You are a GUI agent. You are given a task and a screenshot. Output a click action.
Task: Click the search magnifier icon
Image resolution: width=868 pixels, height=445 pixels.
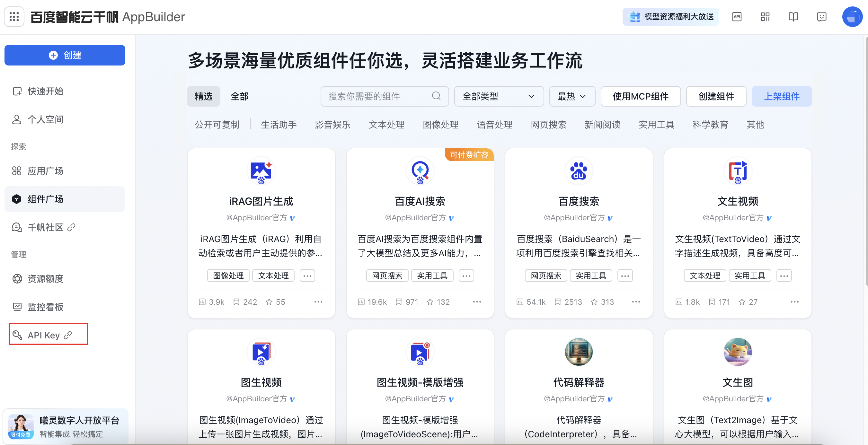pyautogui.click(x=436, y=96)
